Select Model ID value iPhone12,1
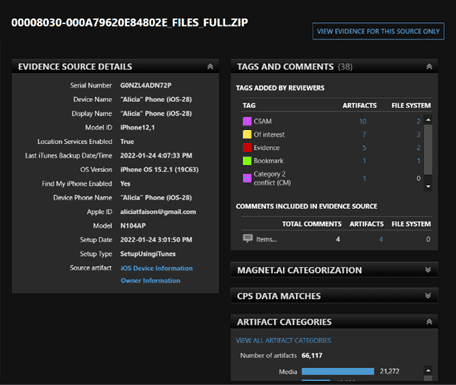The height and width of the screenshot is (385, 456). [x=137, y=128]
